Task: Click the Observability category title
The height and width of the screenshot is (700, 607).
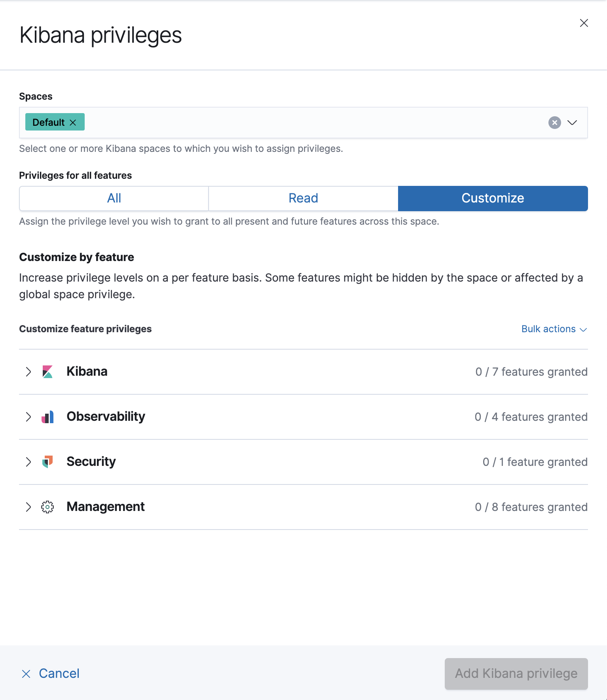Action: click(106, 416)
